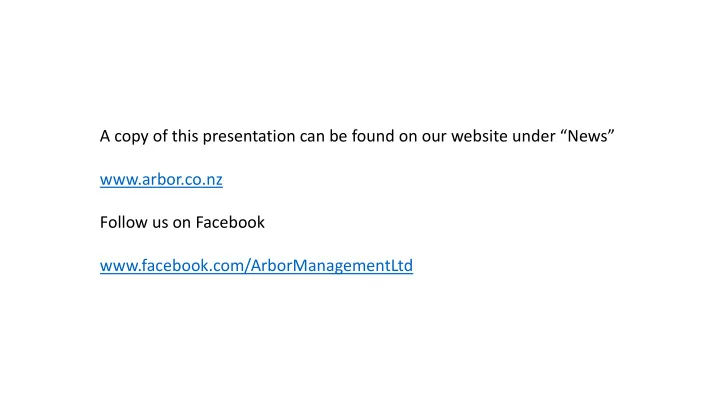Image resolution: width=720 pixels, height=405 pixels.
Task: Open the facebook.com/ArborManagementLtd link
Action: point(256,265)
